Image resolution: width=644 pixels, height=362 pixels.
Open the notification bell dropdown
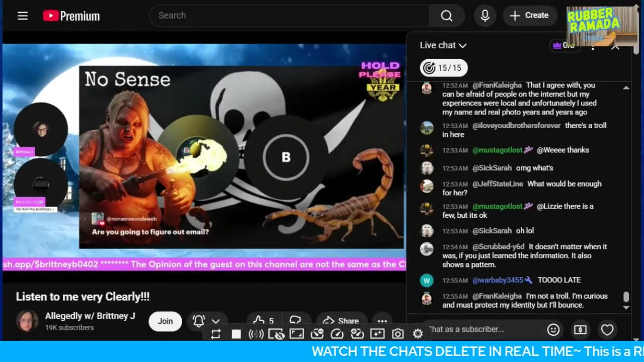pyautogui.click(x=207, y=321)
